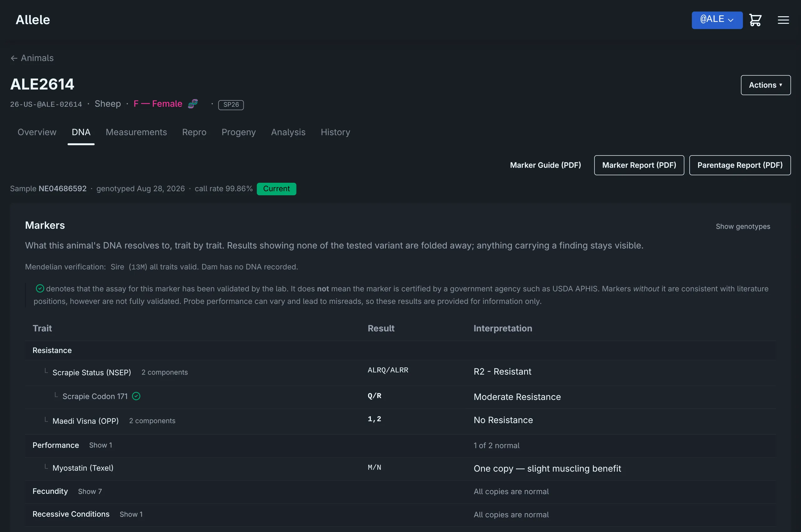Image resolution: width=801 pixels, height=532 pixels.
Task: Expand Performance with Show 1
Action: point(100,445)
